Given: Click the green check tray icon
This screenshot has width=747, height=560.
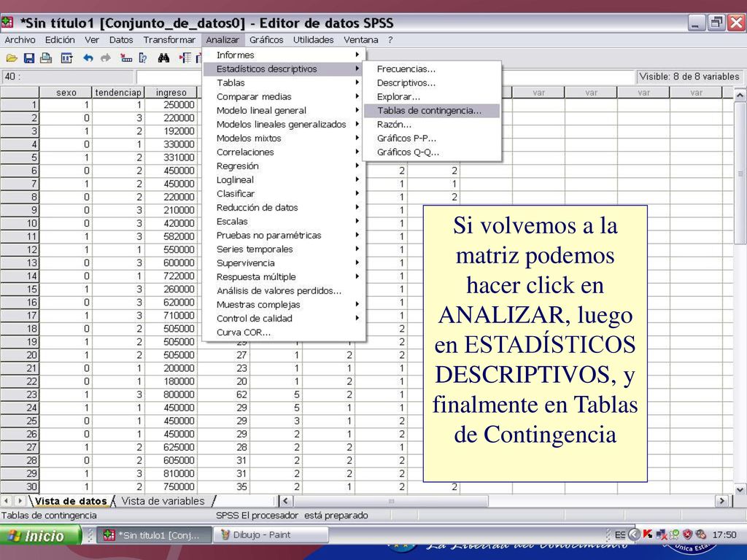Looking at the screenshot, I should [x=674, y=534].
